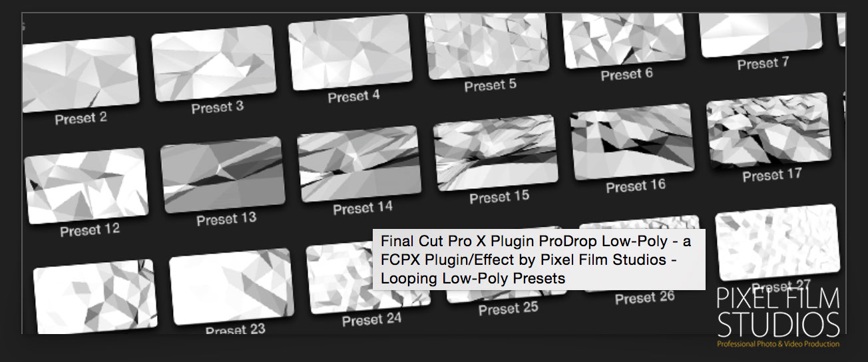Select the Preset 12 thumbnail
This screenshot has height=362, width=868.
coord(85,186)
